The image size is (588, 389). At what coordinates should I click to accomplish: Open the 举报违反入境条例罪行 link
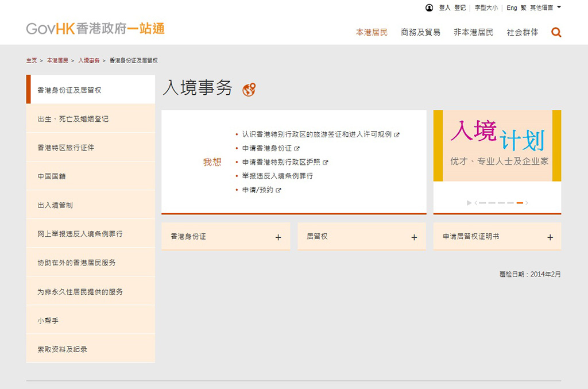pyautogui.click(x=277, y=176)
